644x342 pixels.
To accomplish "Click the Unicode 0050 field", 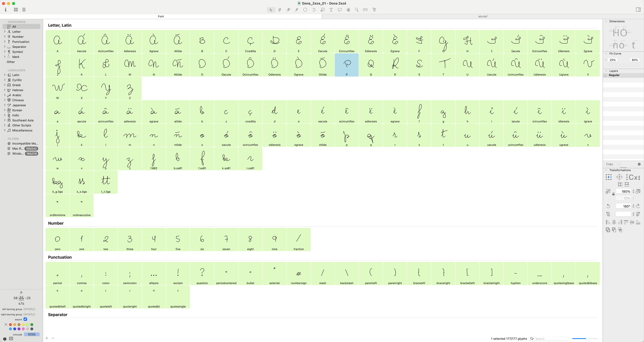I will tap(32, 334).
